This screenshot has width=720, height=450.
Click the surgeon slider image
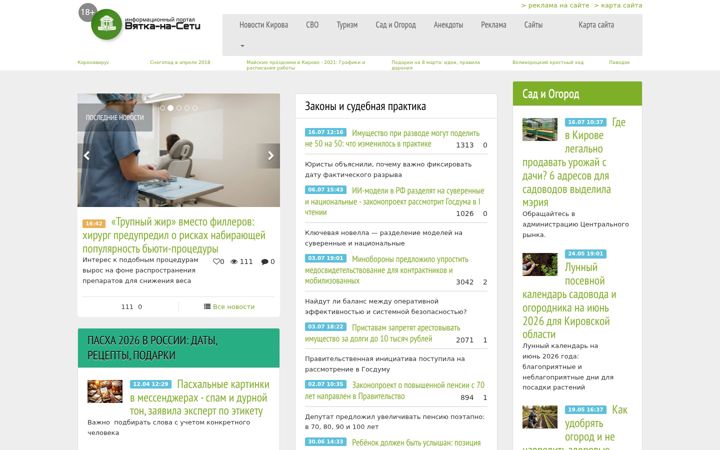click(x=179, y=150)
